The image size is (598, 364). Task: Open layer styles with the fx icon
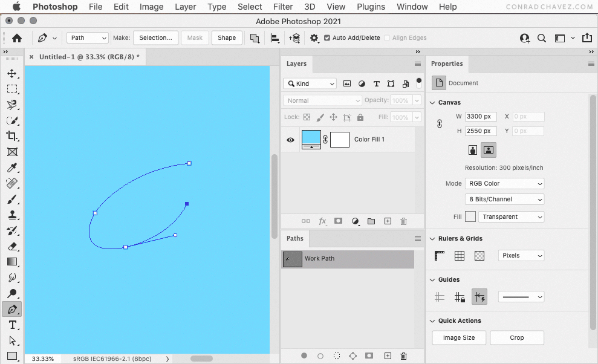322,221
